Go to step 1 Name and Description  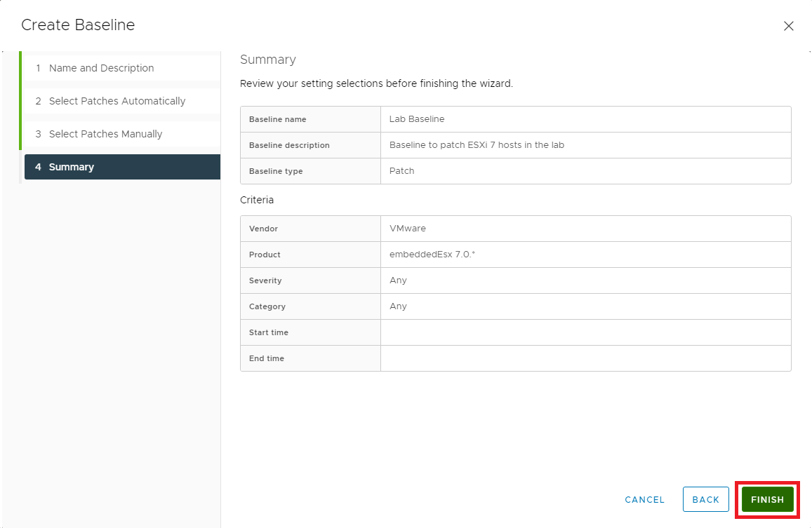[101, 68]
